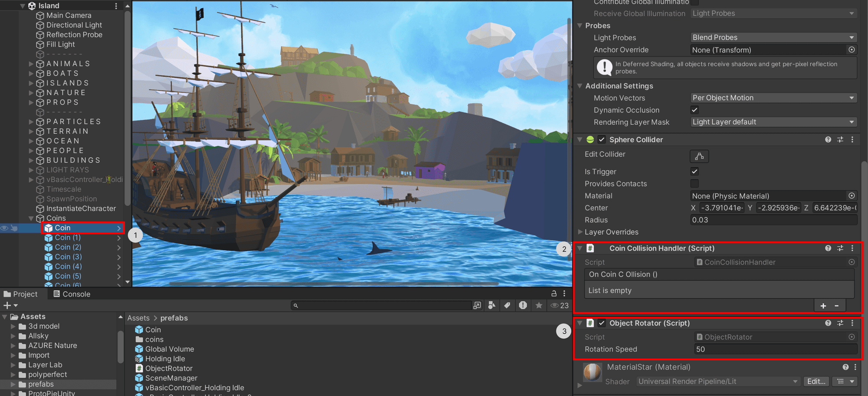Click the Radius input field
This screenshot has width=868, height=396.
773,220
